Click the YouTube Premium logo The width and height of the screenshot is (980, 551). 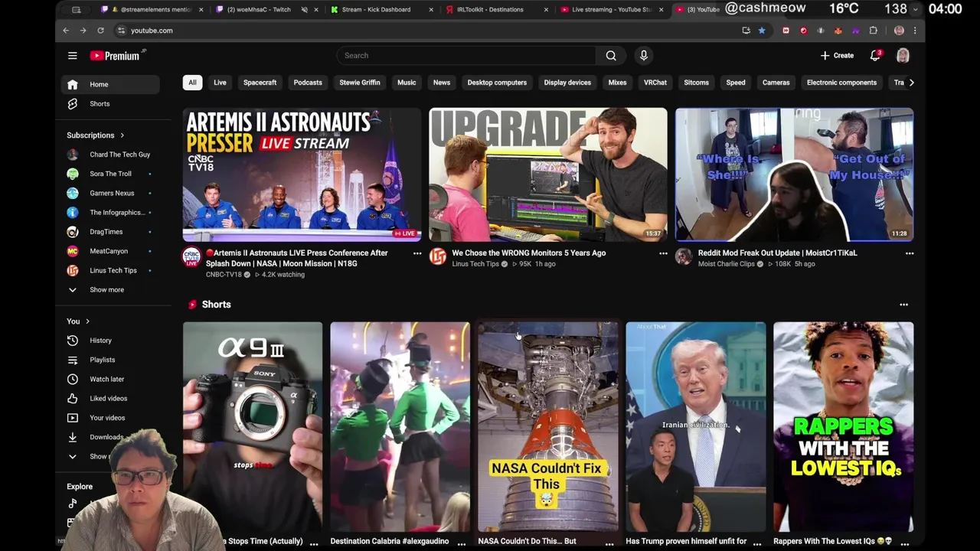[116, 55]
